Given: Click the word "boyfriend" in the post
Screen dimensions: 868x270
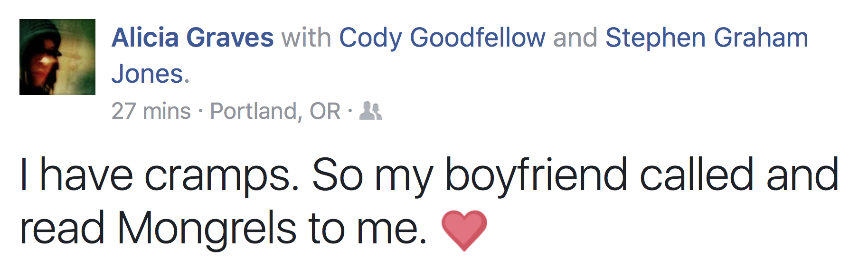Looking at the screenshot, I should 536,175.
